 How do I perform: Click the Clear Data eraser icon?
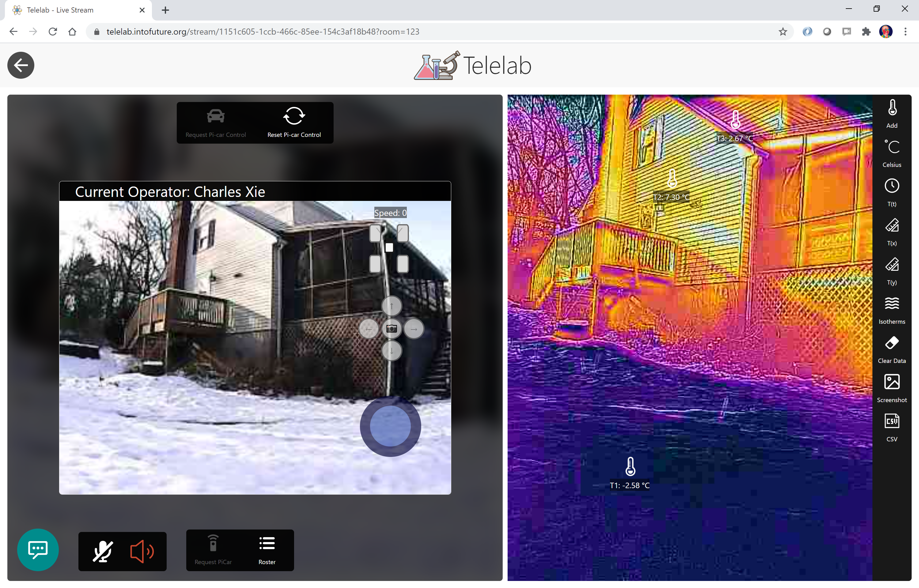892,342
